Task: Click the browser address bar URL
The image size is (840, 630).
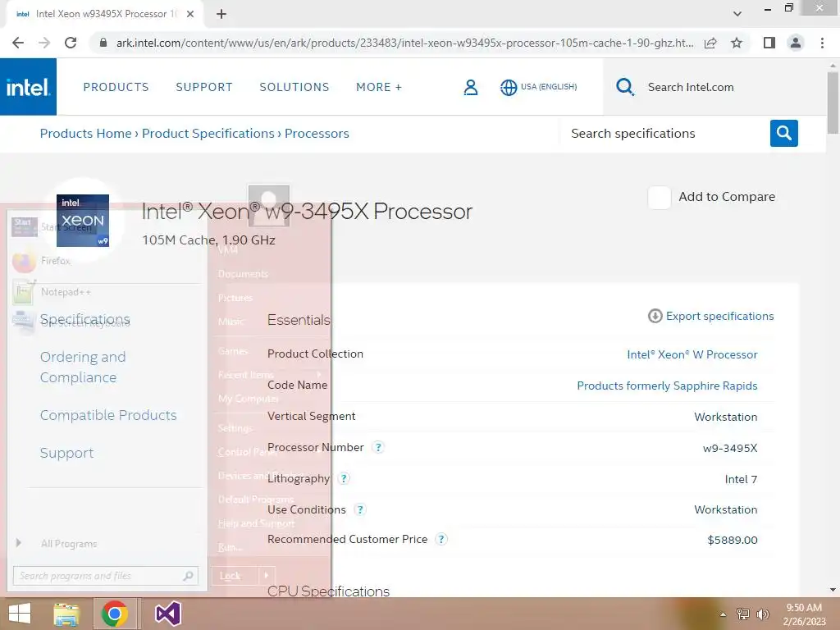Action: click(x=404, y=43)
